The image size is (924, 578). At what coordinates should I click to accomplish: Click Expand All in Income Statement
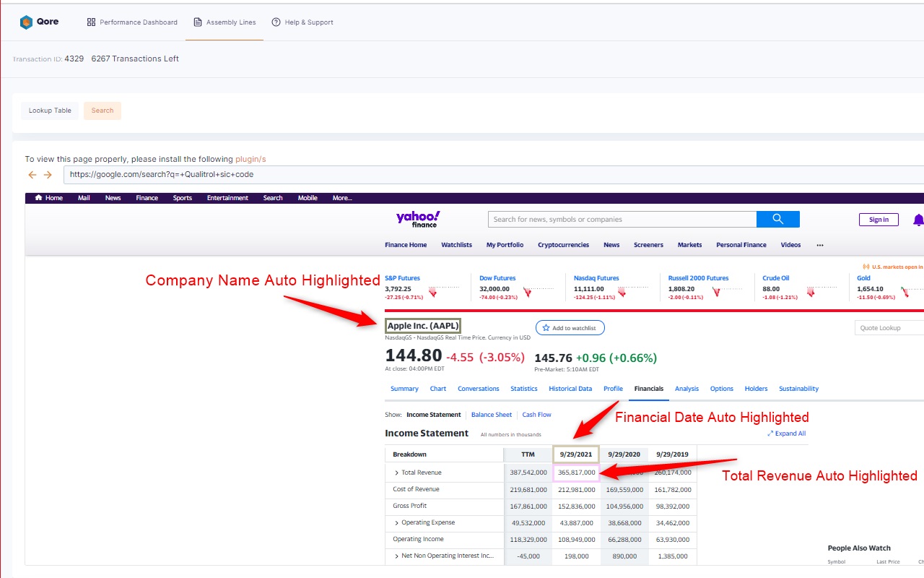(x=787, y=433)
